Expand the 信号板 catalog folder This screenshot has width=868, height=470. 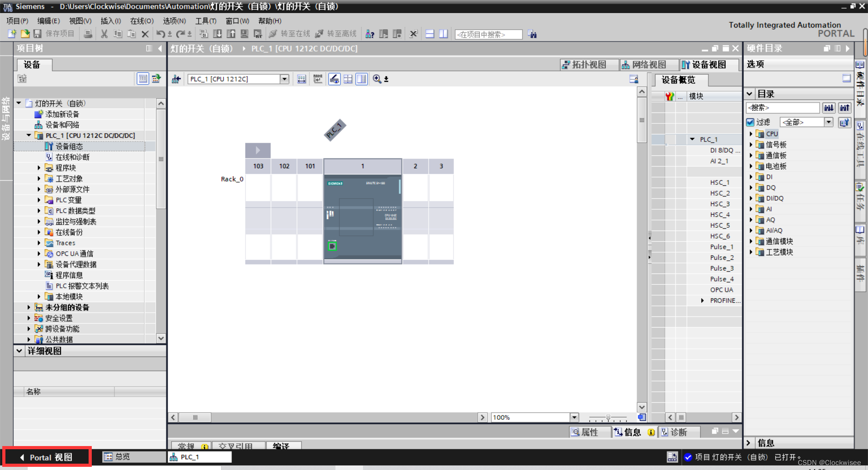click(x=751, y=145)
